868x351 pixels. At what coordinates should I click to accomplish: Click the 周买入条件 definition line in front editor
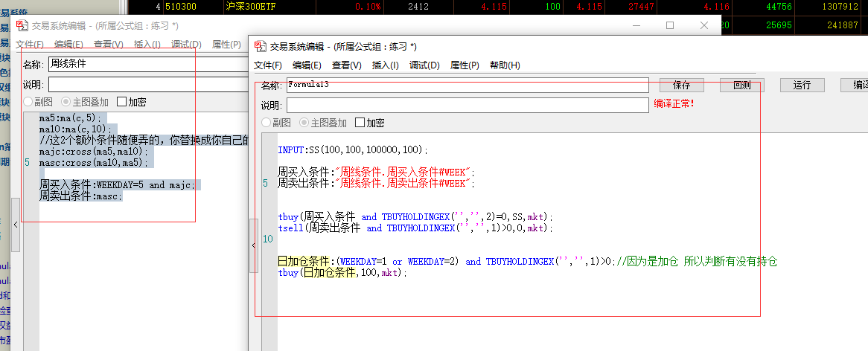click(x=377, y=172)
